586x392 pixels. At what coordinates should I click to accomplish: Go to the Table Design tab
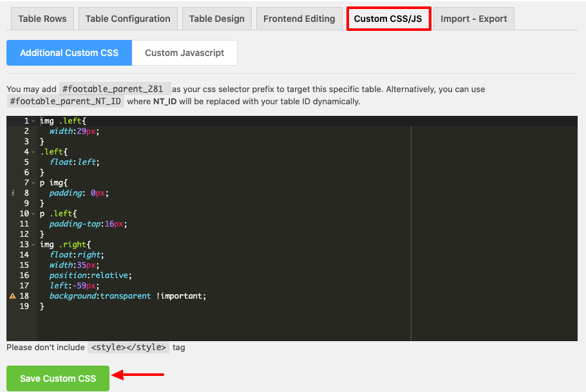(x=216, y=19)
